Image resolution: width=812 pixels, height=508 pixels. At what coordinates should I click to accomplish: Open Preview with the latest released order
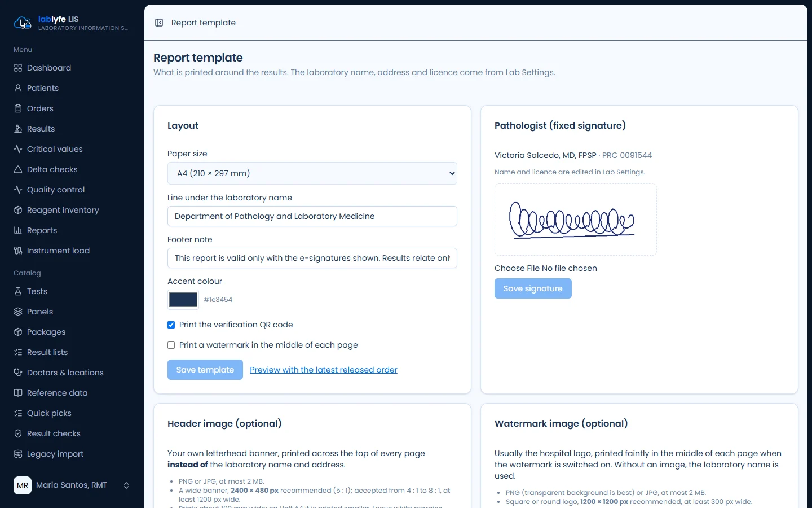coord(324,370)
